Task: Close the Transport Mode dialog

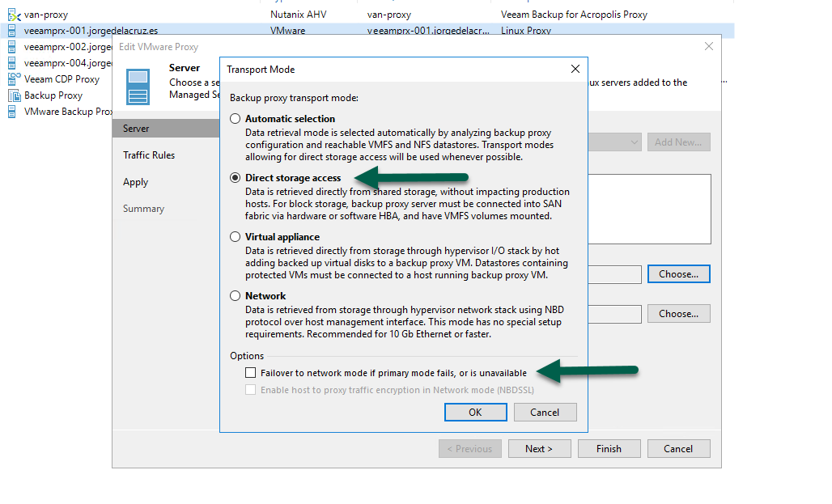Action: [x=575, y=69]
